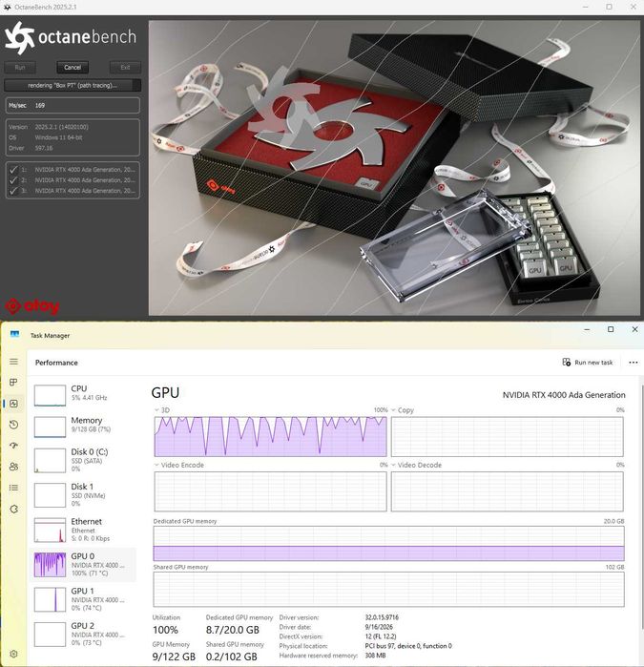
Task: Click the Utilization 100% value
Action: (165, 630)
